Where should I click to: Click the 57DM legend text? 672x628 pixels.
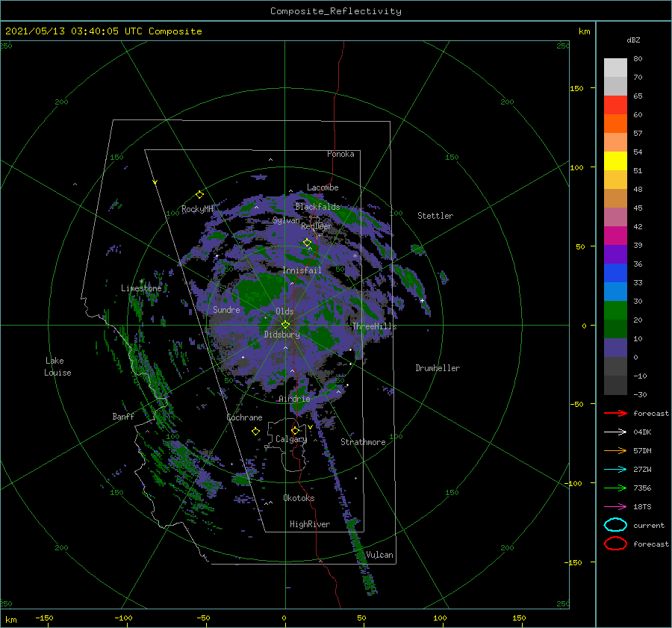[642, 450]
